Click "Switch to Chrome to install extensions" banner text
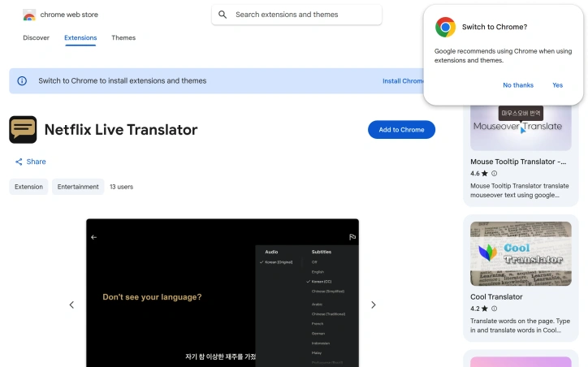This screenshot has width=588, height=367. pyautogui.click(x=123, y=80)
